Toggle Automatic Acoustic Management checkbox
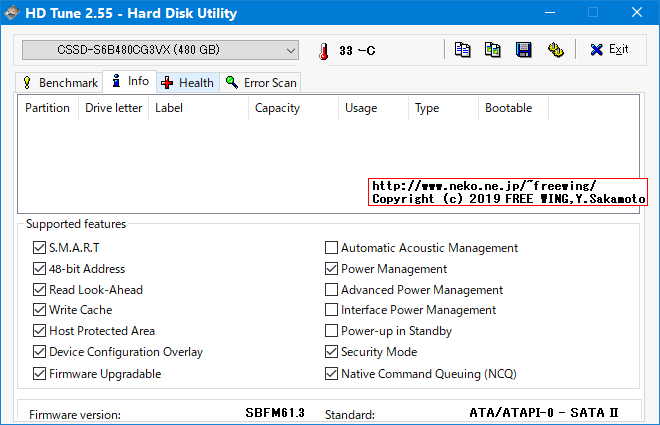The image size is (660, 425). point(331,248)
